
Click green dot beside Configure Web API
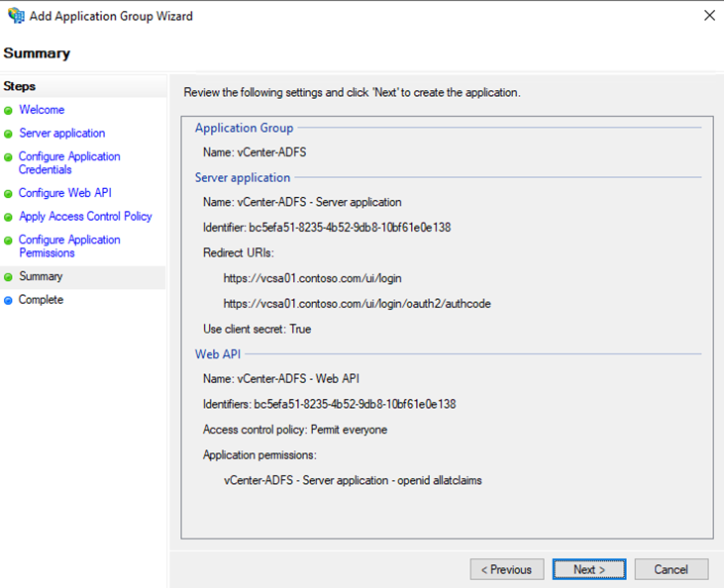(8, 194)
